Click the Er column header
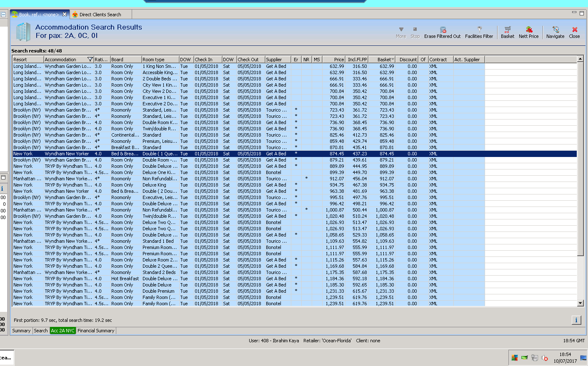The image size is (588, 366). tap(296, 60)
